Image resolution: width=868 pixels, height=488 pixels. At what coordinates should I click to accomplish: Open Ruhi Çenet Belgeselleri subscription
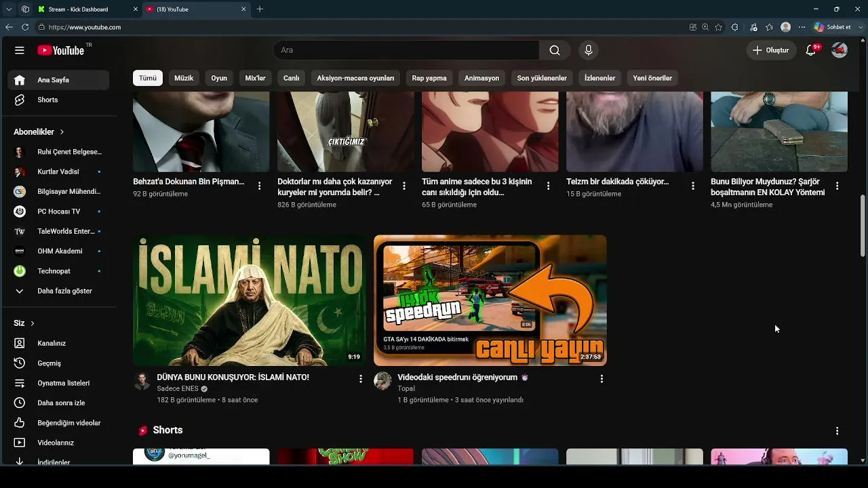58,152
